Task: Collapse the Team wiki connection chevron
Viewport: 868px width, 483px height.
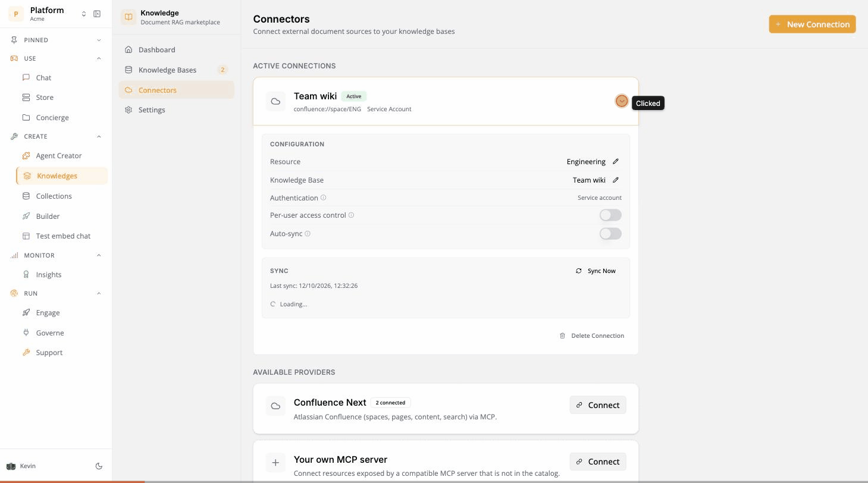Action: [x=622, y=101]
